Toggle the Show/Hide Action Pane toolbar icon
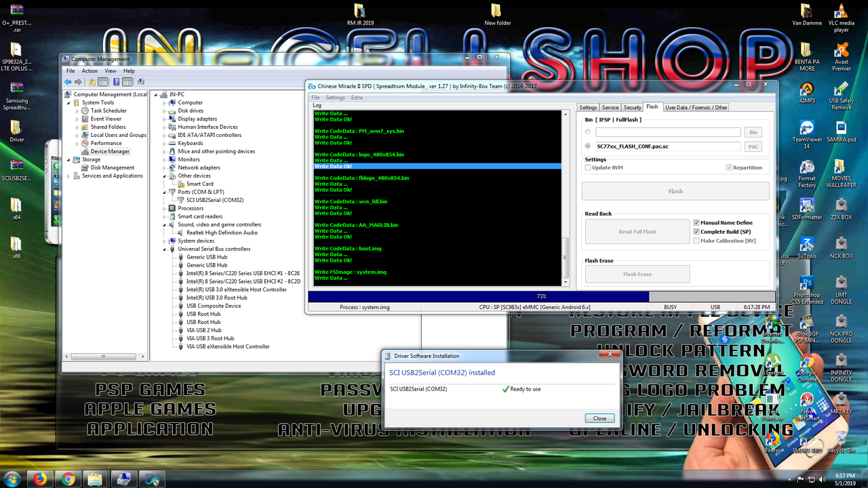Viewport: 868px width, 488px height. [x=127, y=82]
